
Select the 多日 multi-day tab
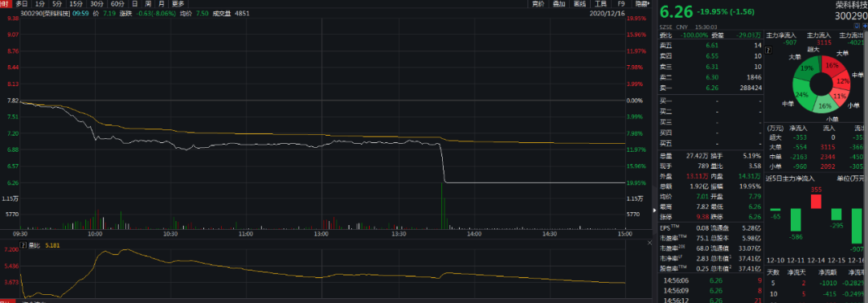(x=22, y=3)
